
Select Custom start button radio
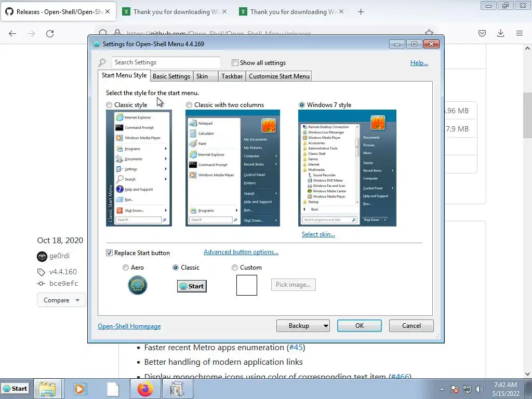234,268
